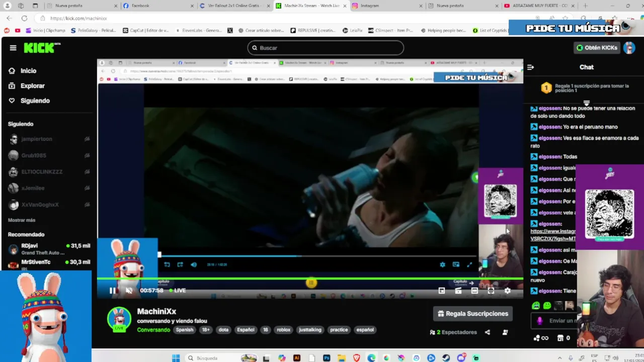Switch to ABRAZAME MUY FUERTE tab

click(x=538, y=6)
